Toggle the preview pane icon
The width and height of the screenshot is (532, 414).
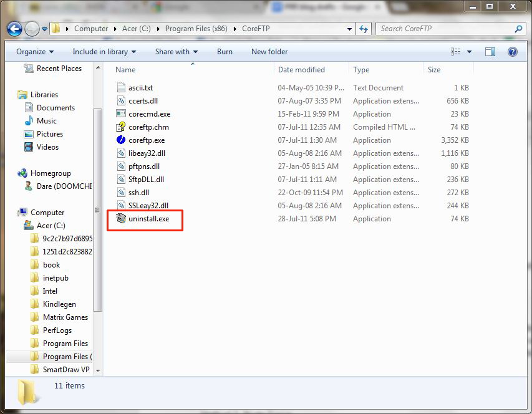coord(490,52)
